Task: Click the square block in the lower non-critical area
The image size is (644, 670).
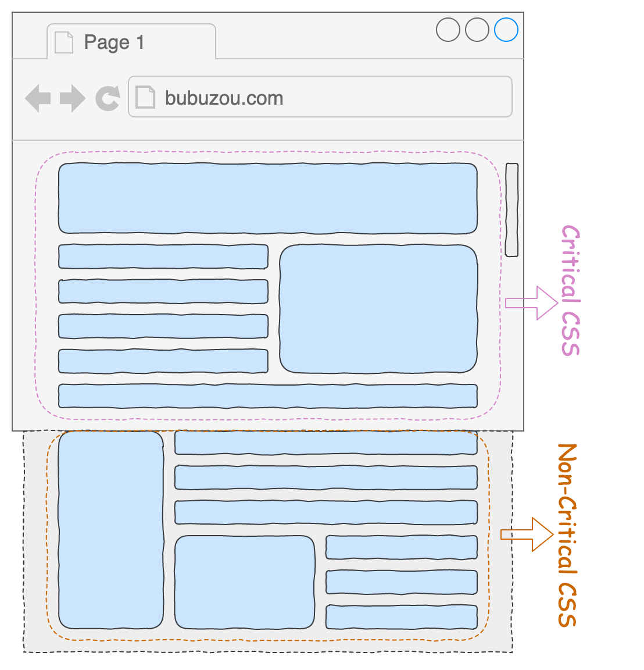Action: click(245, 582)
